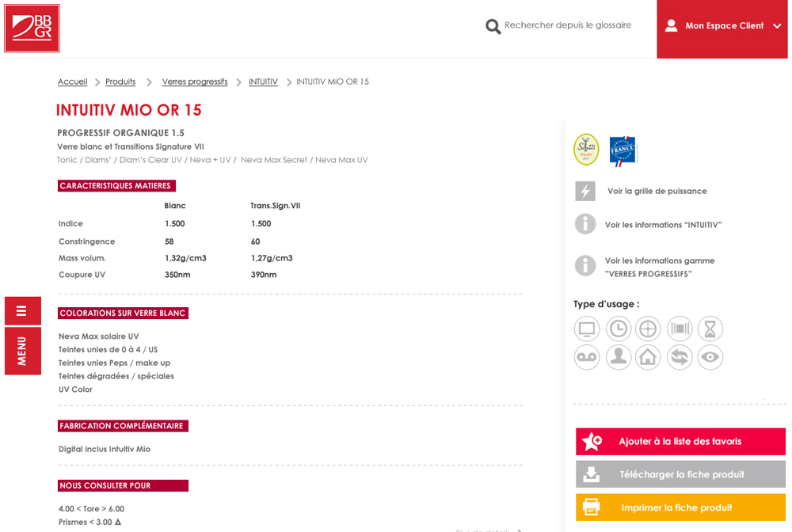Select the hourglass usage icon

(x=710, y=329)
